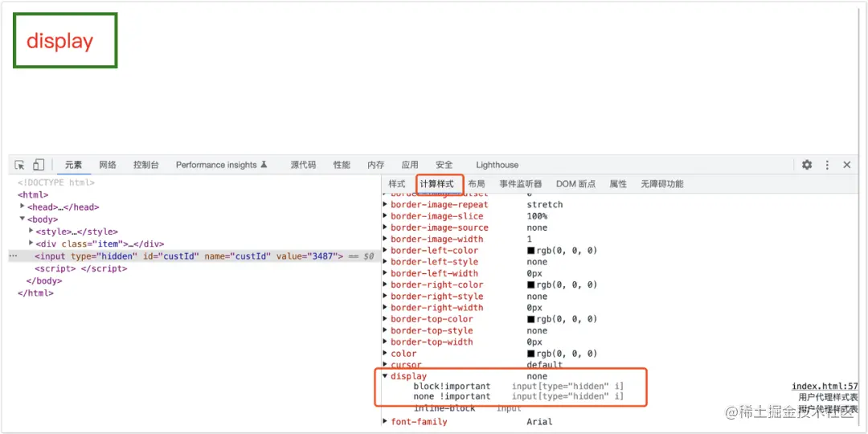
Task: Open the Performance insights tab
Action: 222,165
